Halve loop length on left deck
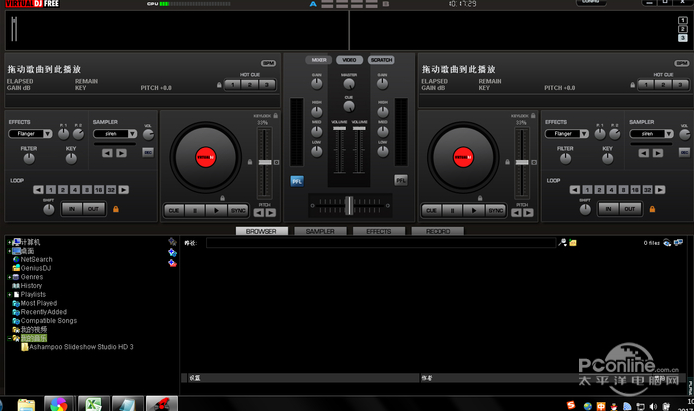The height and width of the screenshot is (411, 694). coord(39,190)
